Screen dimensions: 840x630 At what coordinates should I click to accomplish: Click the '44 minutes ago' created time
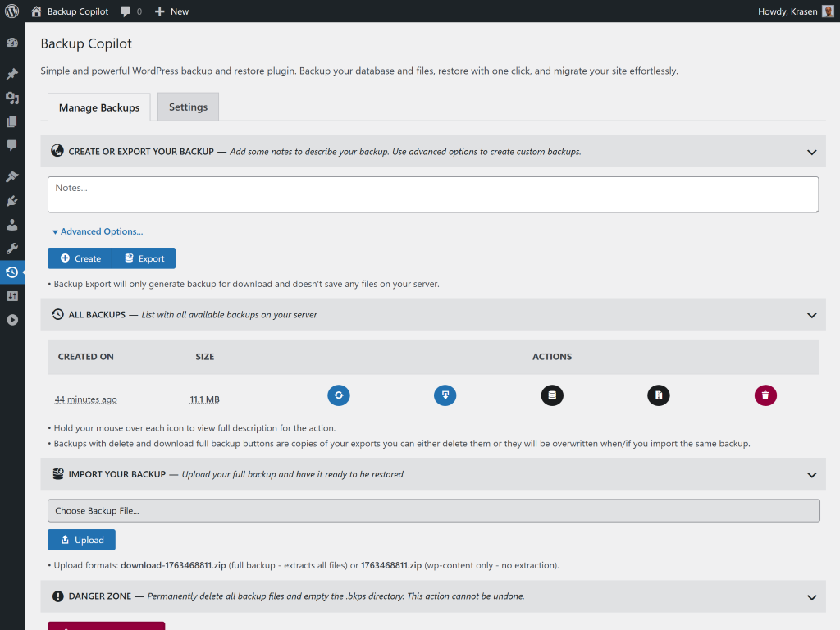(85, 399)
